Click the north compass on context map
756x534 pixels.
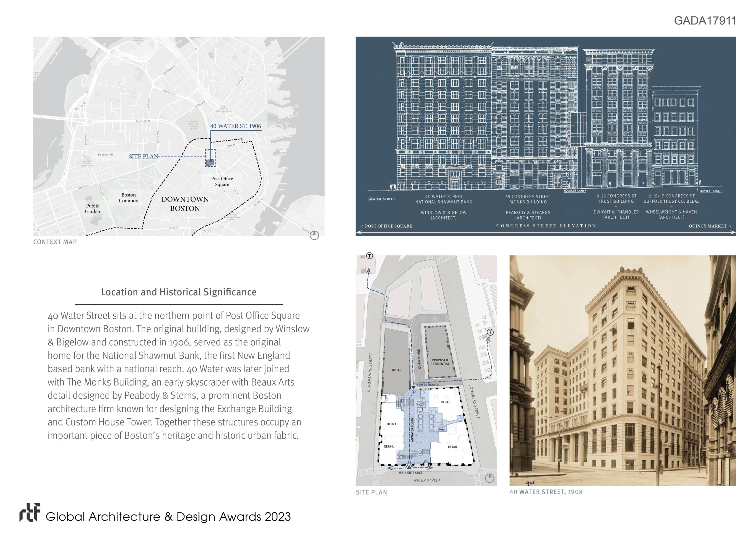tap(315, 235)
